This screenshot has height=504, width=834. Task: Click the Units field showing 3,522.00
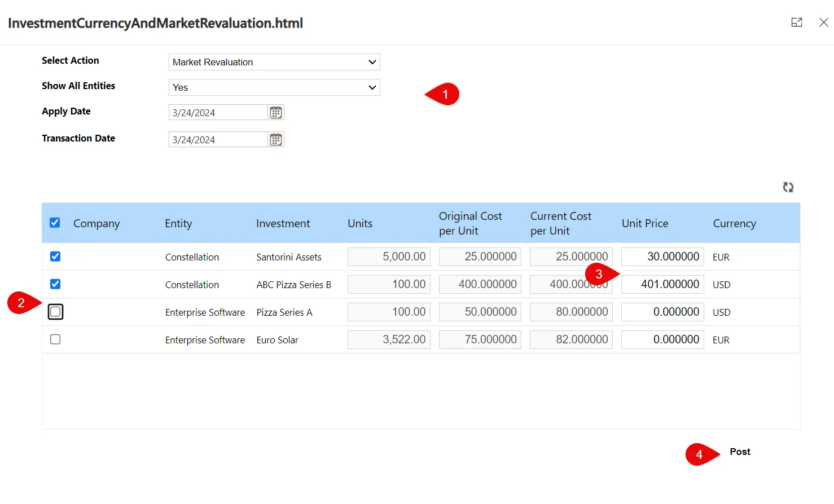click(x=389, y=339)
